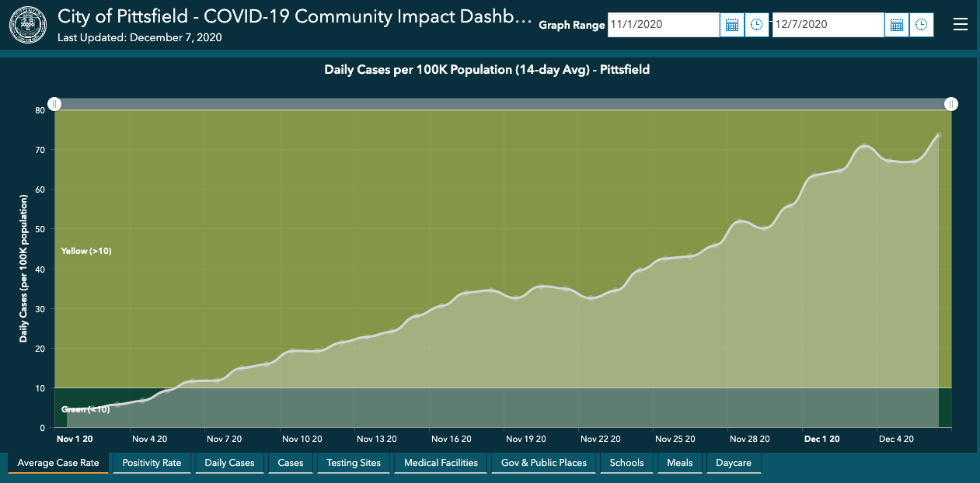The height and width of the screenshot is (483, 980).
Task: Show the Schools tab
Action: click(x=626, y=463)
